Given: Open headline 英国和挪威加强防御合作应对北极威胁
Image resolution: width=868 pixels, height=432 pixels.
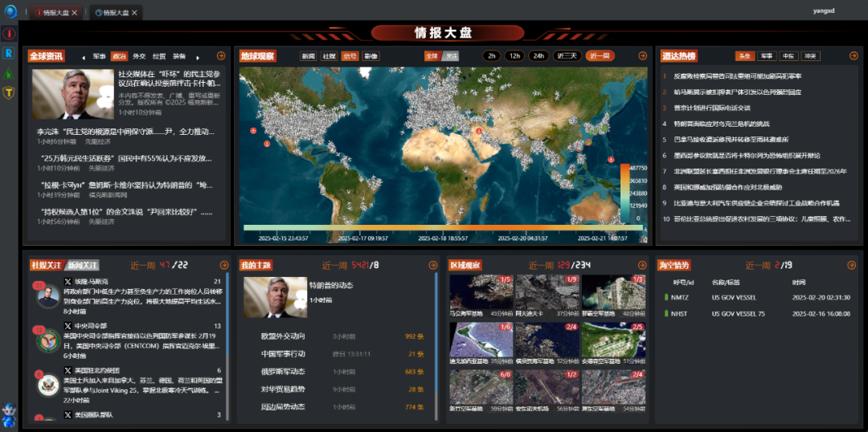Looking at the screenshot, I should tap(728, 188).
